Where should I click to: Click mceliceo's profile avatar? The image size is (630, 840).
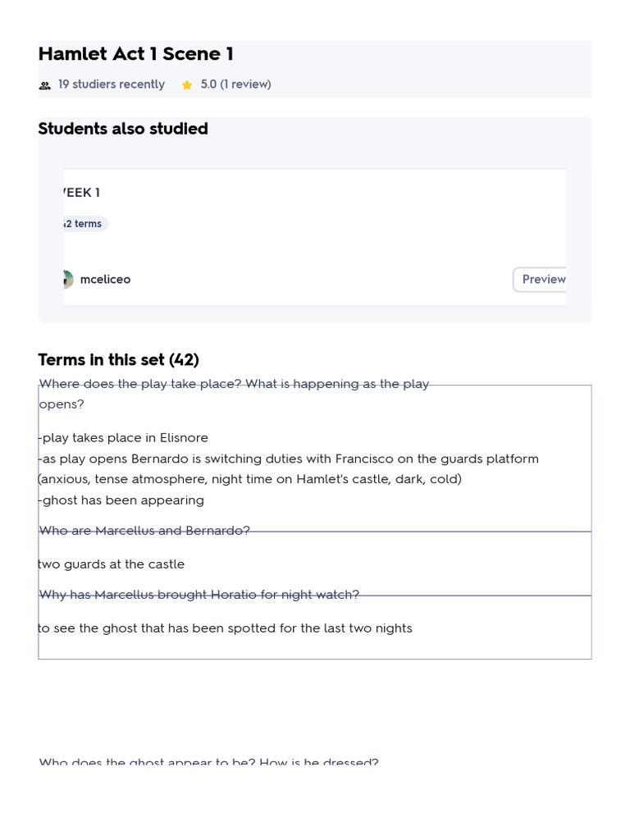pyautogui.click(x=68, y=280)
